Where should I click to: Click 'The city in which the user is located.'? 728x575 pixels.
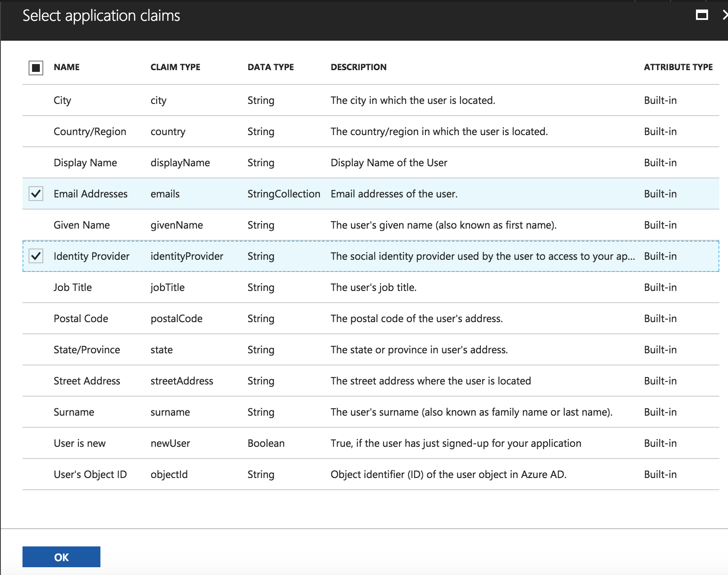click(413, 100)
